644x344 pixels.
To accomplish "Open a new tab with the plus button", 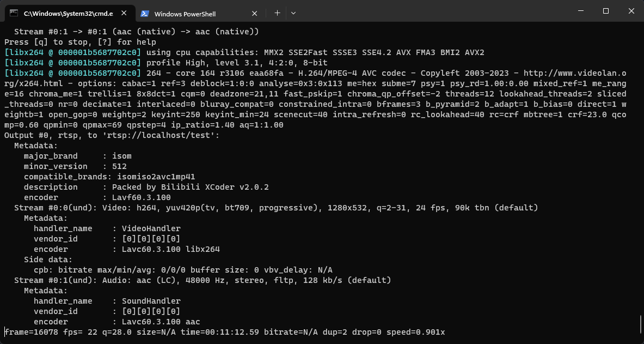I will [x=277, y=13].
